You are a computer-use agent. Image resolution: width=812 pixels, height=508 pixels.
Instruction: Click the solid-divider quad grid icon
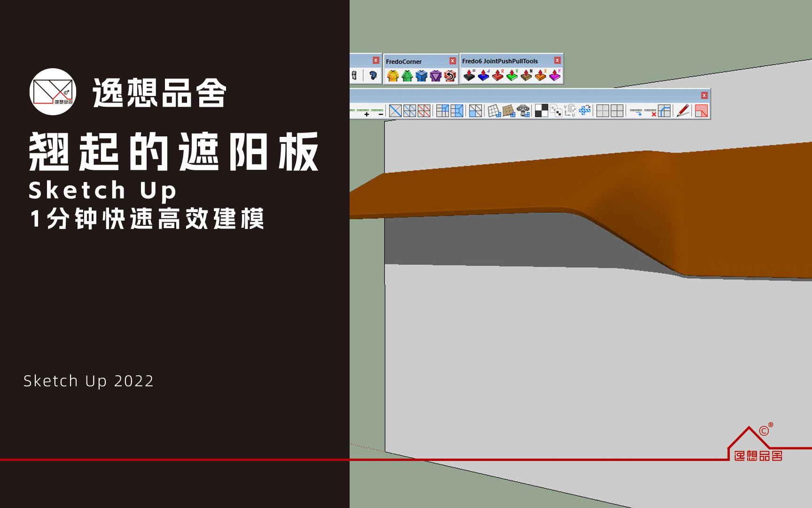tap(617, 111)
